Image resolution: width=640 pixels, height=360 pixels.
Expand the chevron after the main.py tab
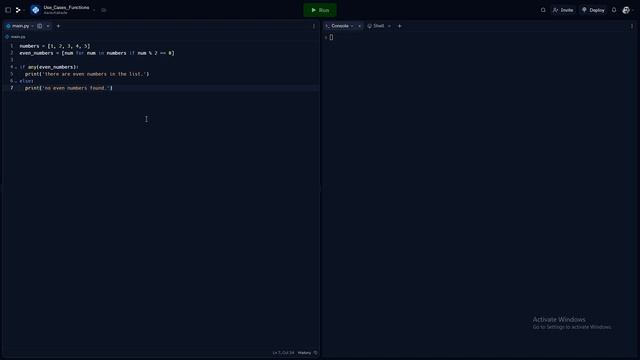click(x=48, y=26)
